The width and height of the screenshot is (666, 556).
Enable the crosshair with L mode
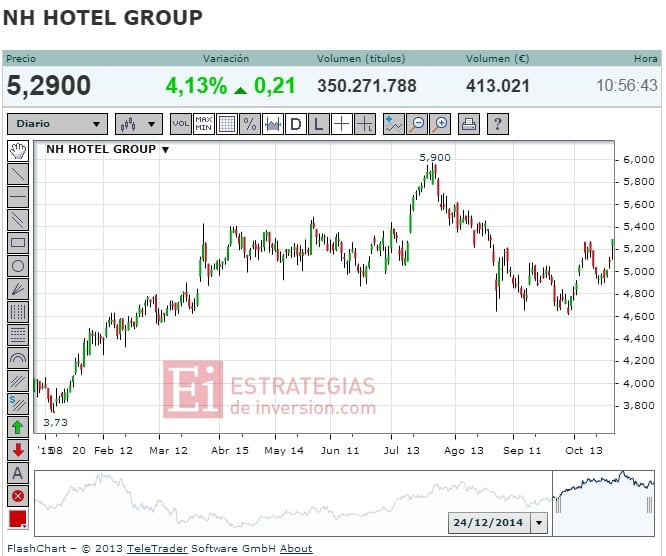tap(365, 124)
